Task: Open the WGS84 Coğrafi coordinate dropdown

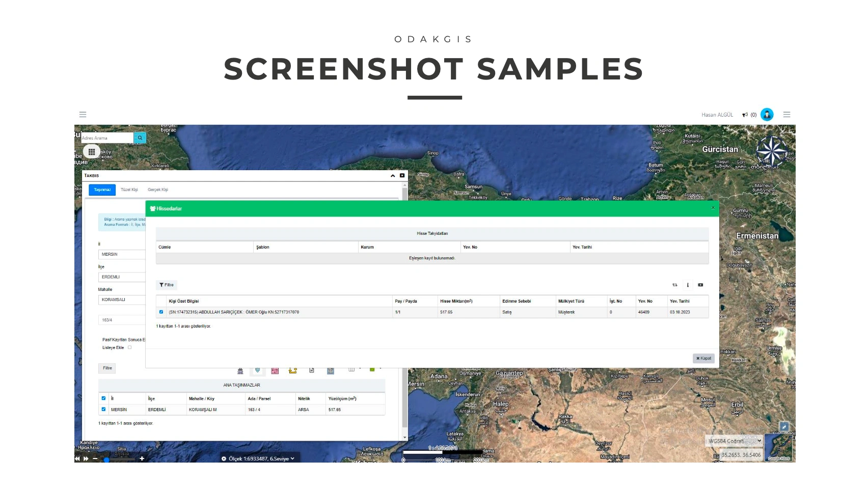Action: [734, 441]
